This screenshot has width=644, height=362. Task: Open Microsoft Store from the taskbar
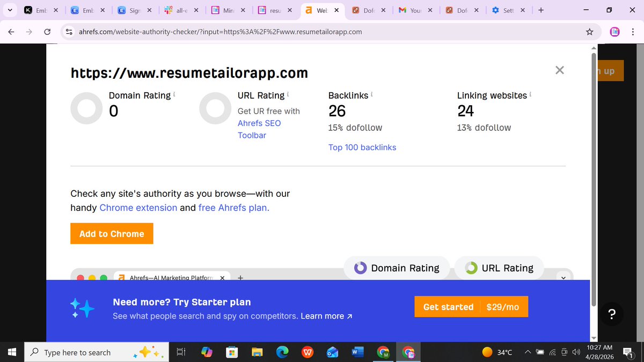pos(232,352)
